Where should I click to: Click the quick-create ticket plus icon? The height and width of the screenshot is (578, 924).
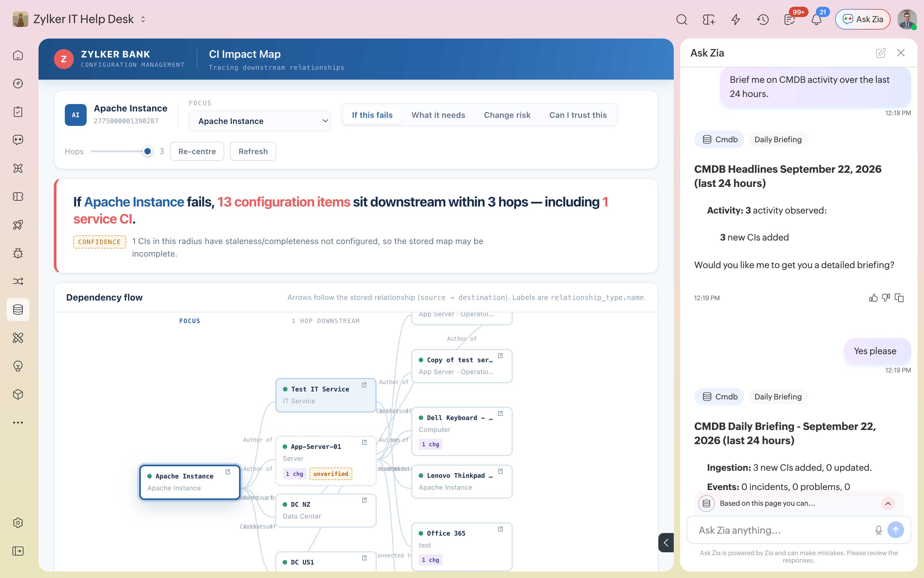pyautogui.click(x=708, y=19)
